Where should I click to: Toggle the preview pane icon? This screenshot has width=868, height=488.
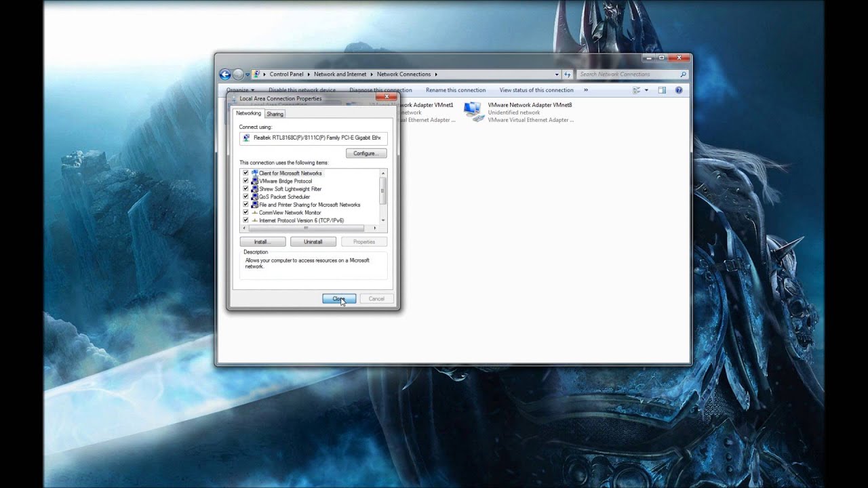(x=662, y=90)
